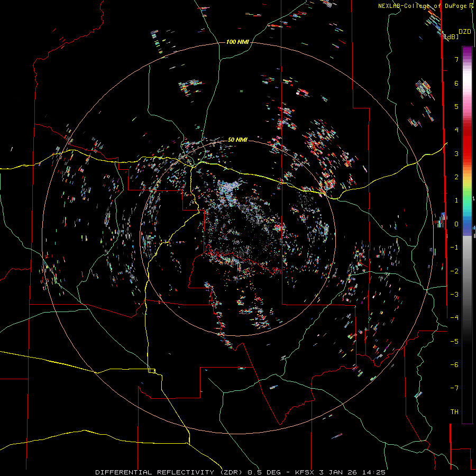Click the 2 value on the scale
The image size is (476, 476).
click(x=456, y=177)
